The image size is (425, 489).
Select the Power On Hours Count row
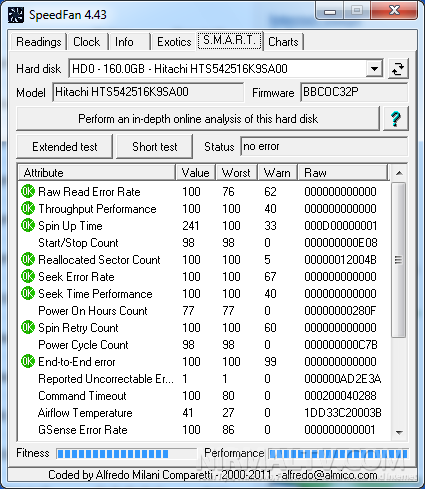pyautogui.click(x=203, y=311)
